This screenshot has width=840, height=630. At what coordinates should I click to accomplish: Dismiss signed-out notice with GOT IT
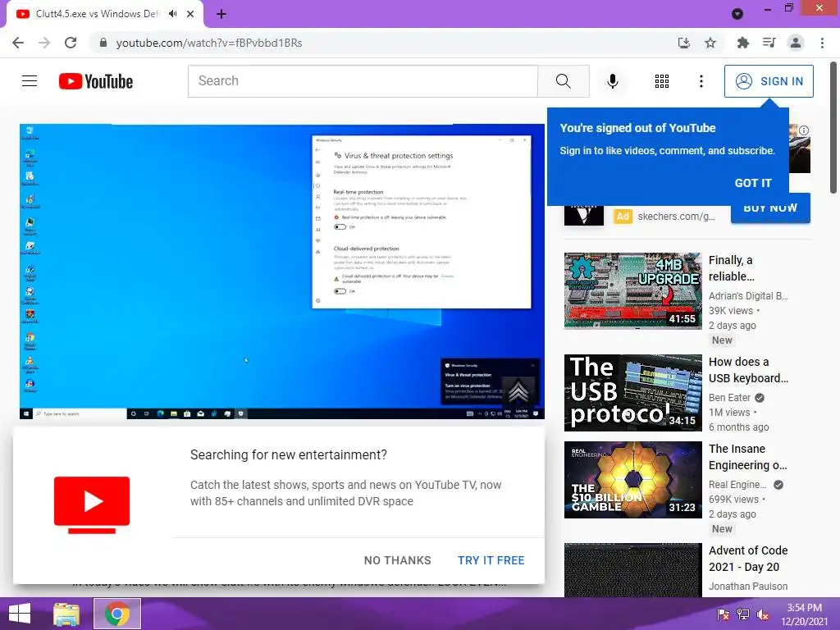753,183
